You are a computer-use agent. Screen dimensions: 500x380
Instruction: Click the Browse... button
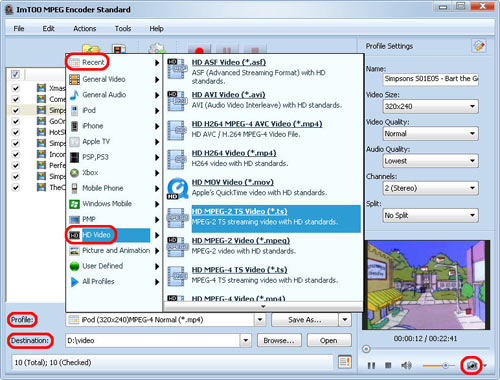279,340
